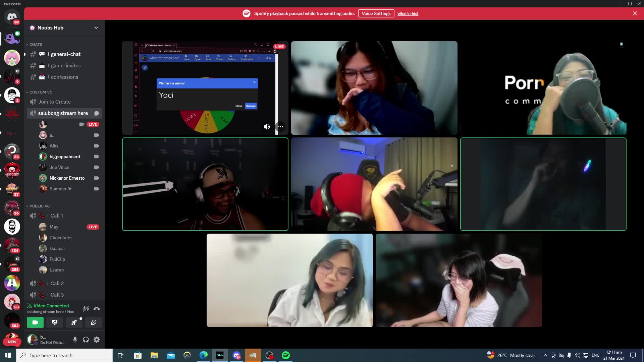644x362 pixels.
Task: Open server icon with 154 badge
Action: click(x=12, y=245)
